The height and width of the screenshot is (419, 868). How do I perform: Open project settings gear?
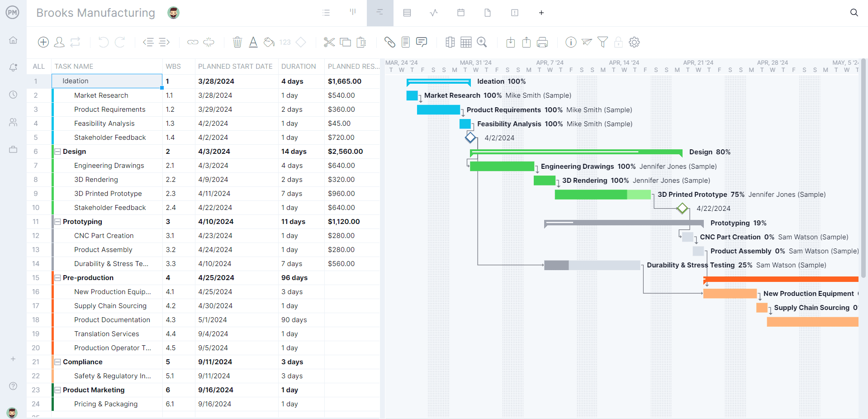634,42
